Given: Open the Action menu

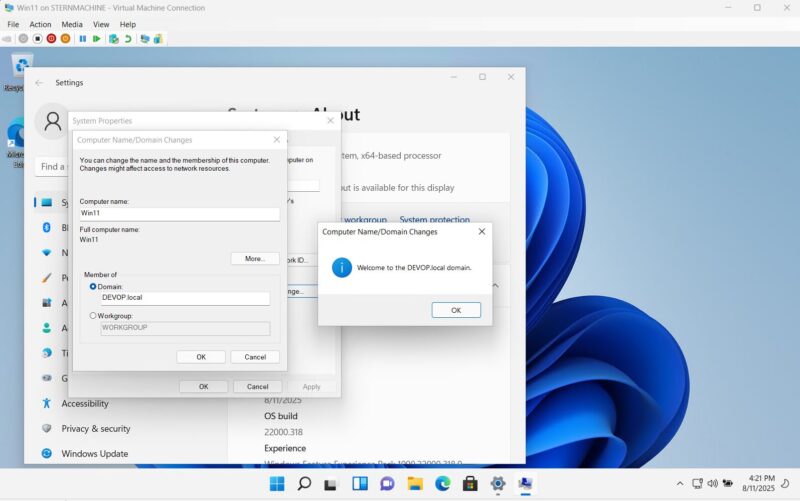Looking at the screenshot, I should tap(40, 24).
